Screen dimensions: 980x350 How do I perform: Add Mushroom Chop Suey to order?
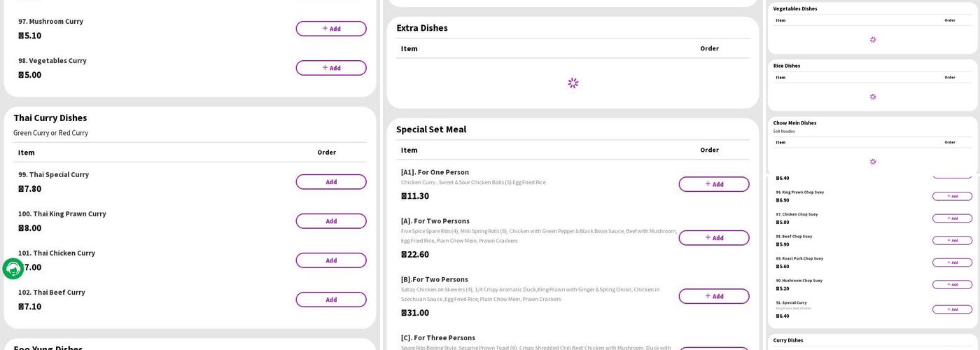(951, 284)
